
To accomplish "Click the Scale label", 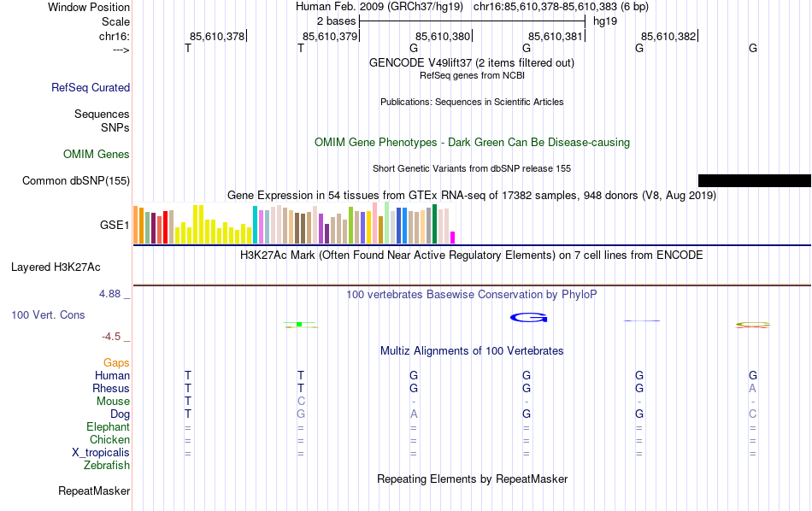I will click(x=115, y=21).
